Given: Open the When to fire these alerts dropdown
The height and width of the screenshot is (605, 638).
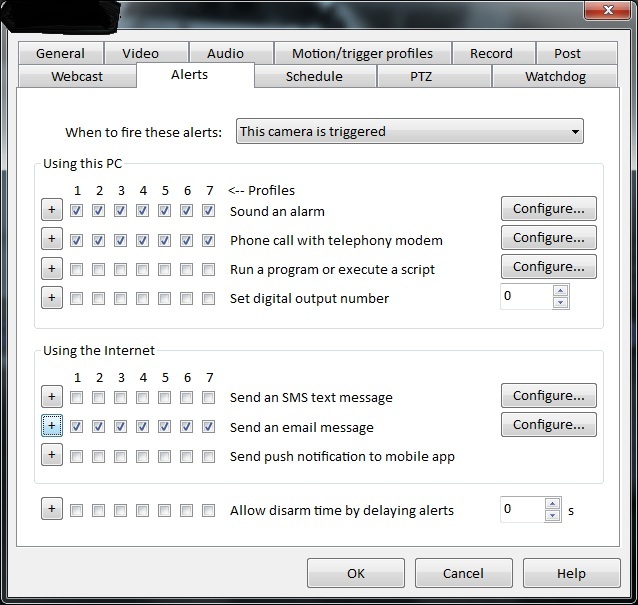Looking at the screenshot, I should [x=410, y=131].
